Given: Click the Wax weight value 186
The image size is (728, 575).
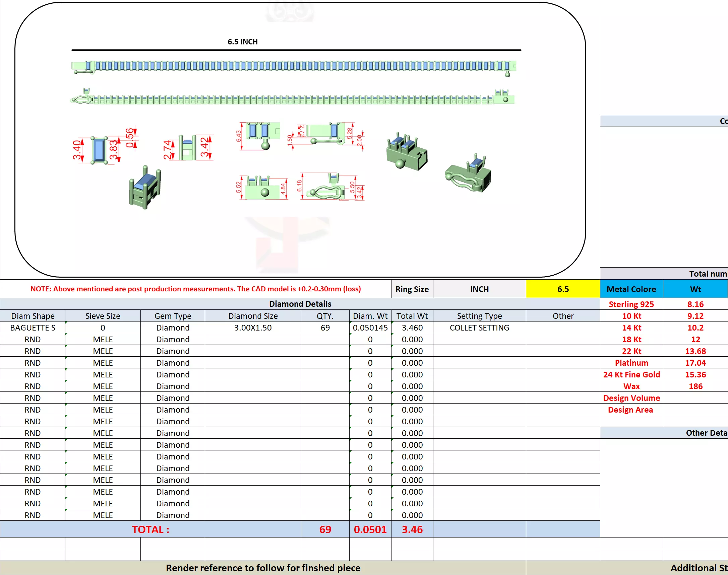Looking at the screenshot, I should pyautogui.click(x=695, y=386).
